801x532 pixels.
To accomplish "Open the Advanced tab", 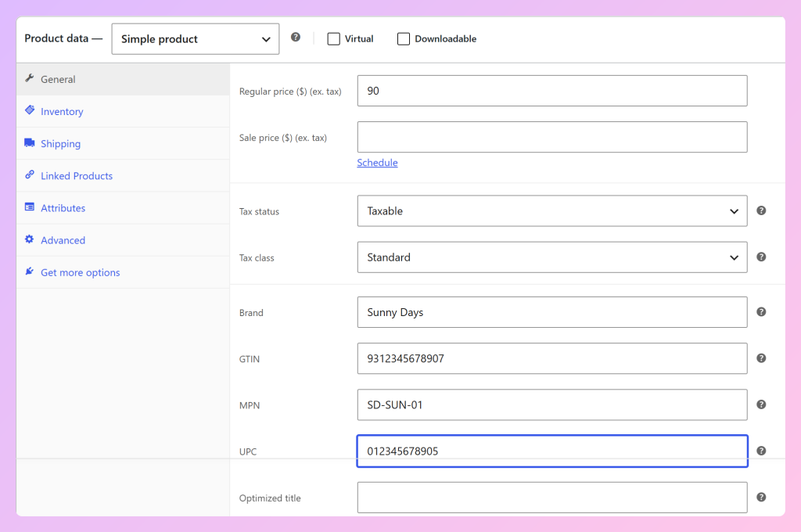I will coord(123,240).
